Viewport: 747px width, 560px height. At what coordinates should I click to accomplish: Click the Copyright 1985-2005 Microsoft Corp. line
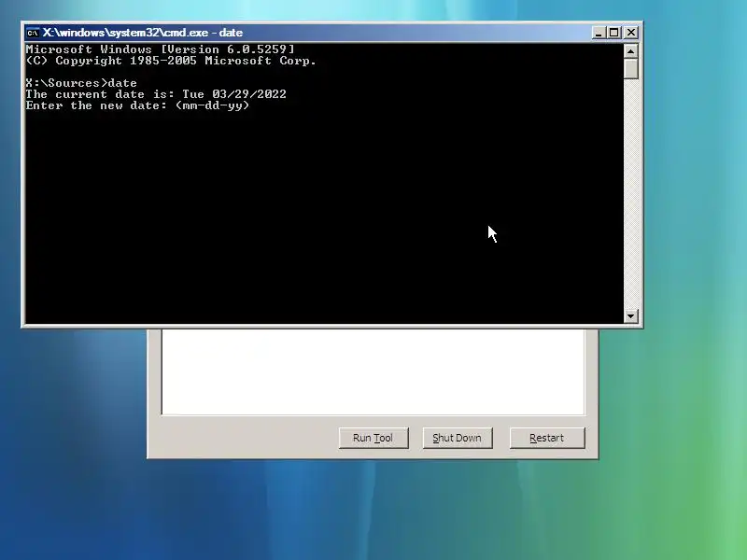pyautogui.click(x=171, y=61)
